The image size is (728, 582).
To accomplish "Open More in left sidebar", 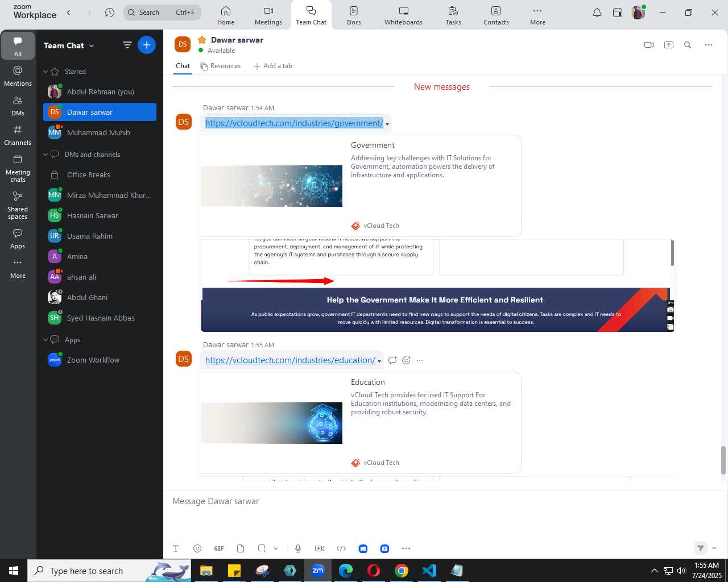I will click(18, 269).
